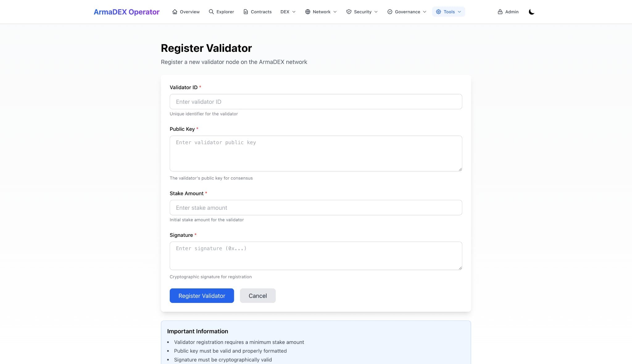Toggle dark mode with the moon icon
The height and width of the screenshot is (364, 632).
click(x=532, y=12)
